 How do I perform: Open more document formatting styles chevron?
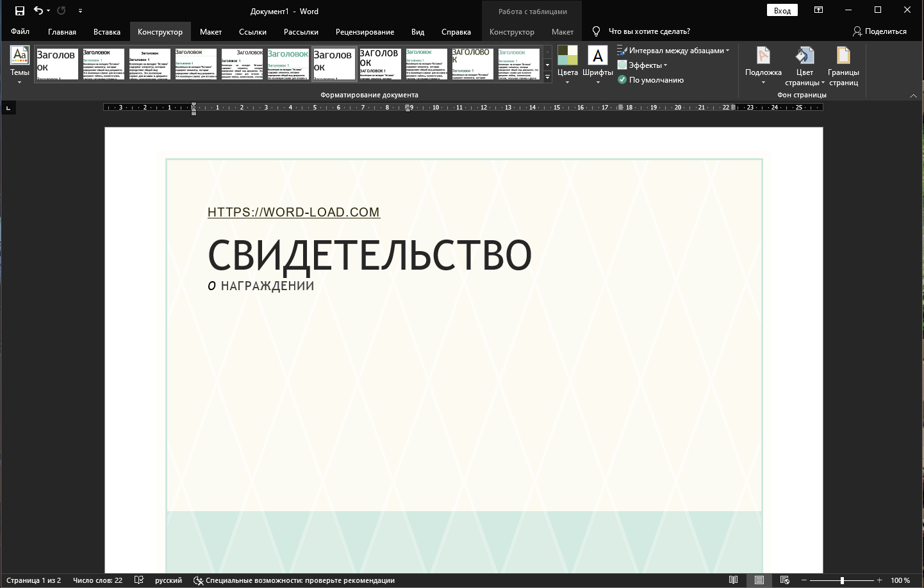[x=547, y=78]
